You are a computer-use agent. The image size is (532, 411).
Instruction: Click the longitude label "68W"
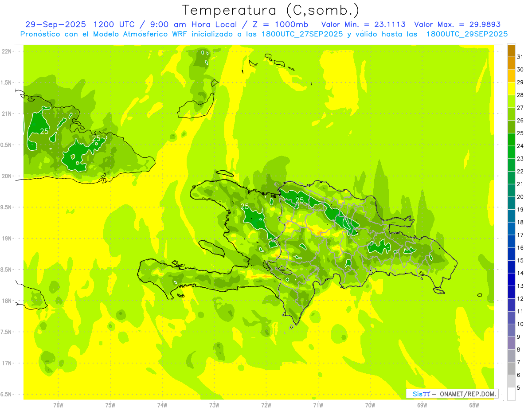tap(474, 405)
